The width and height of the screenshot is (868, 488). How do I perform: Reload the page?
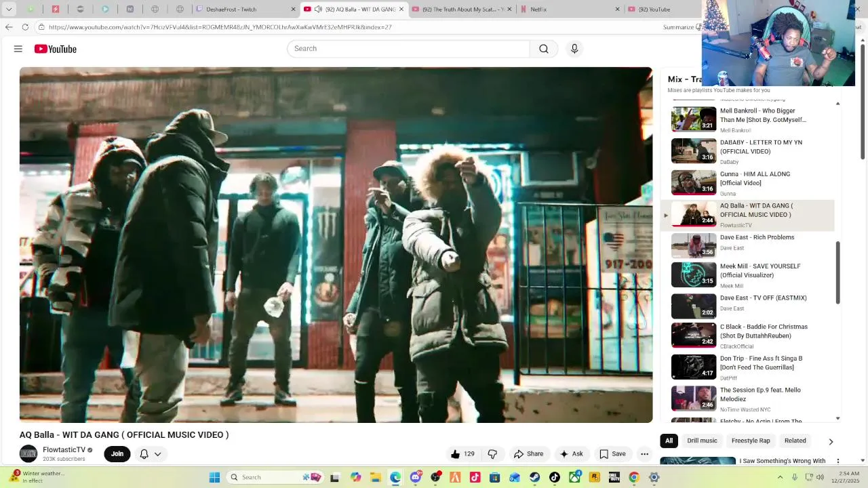tap(25, 27)
